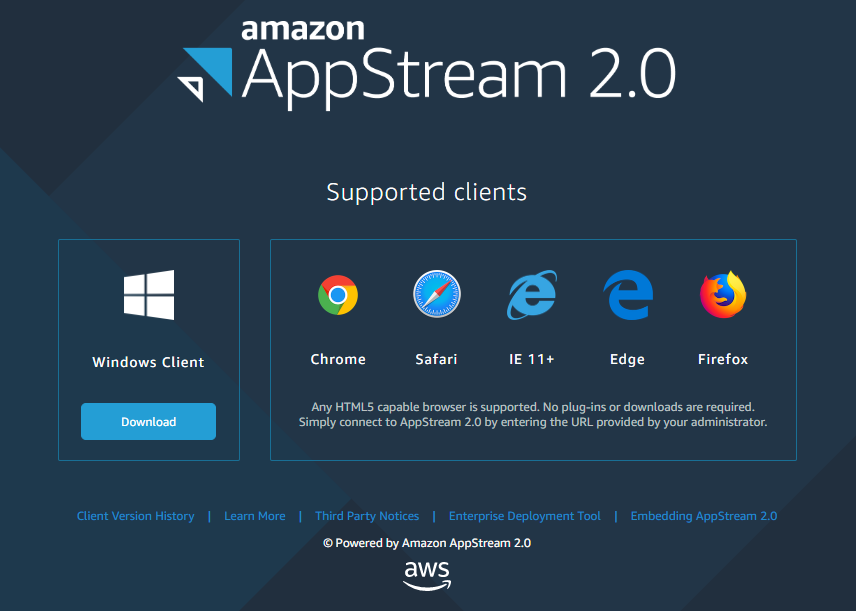Open the Embedding AppStream 2.0 link
Screen dimensions: 856x611
pos(704,516)
